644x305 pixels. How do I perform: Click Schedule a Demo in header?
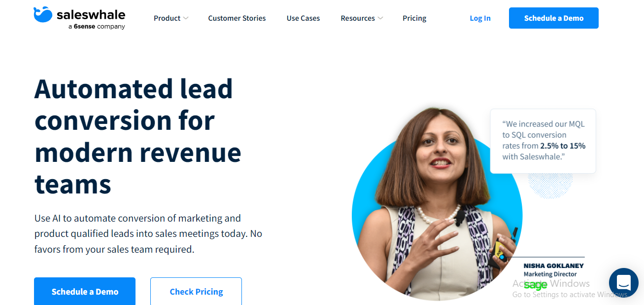(x=554, y=18)
